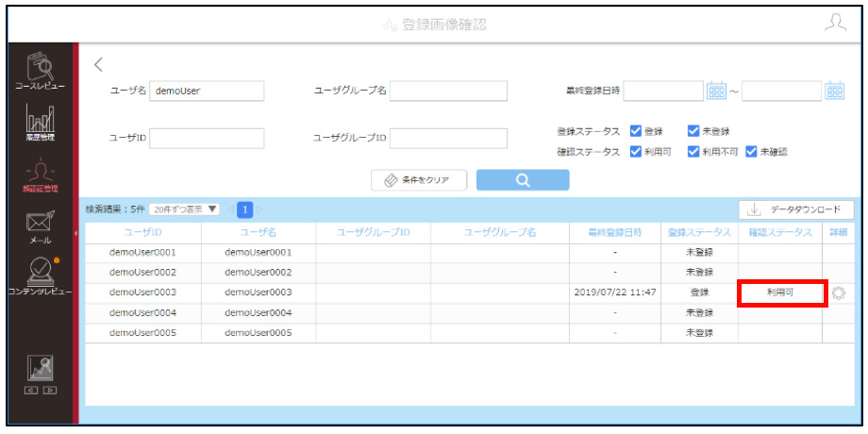Click the image viewer icon at sidebar bottom
This screenshot has height=434, width=868.
tap(40, 375)
